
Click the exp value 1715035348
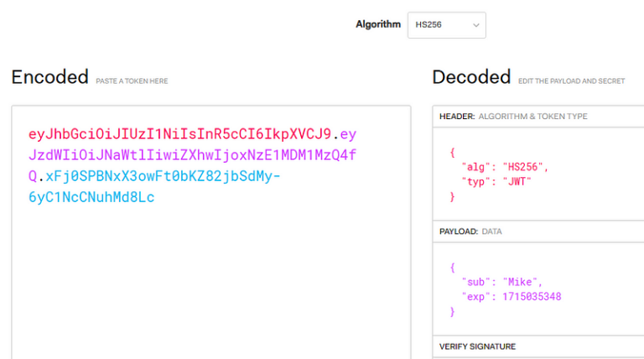coord(532,296)
